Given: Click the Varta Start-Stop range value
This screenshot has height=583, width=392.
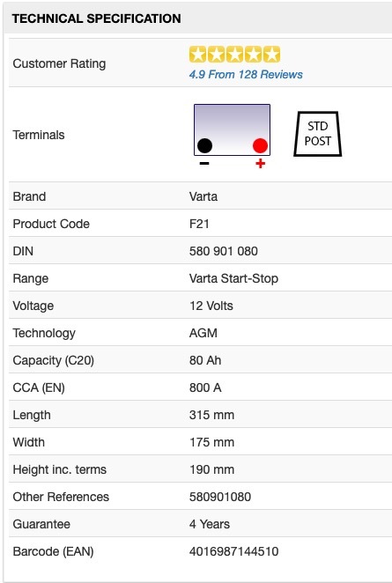Looking at the screenshot, I should (x=233, y=278).
